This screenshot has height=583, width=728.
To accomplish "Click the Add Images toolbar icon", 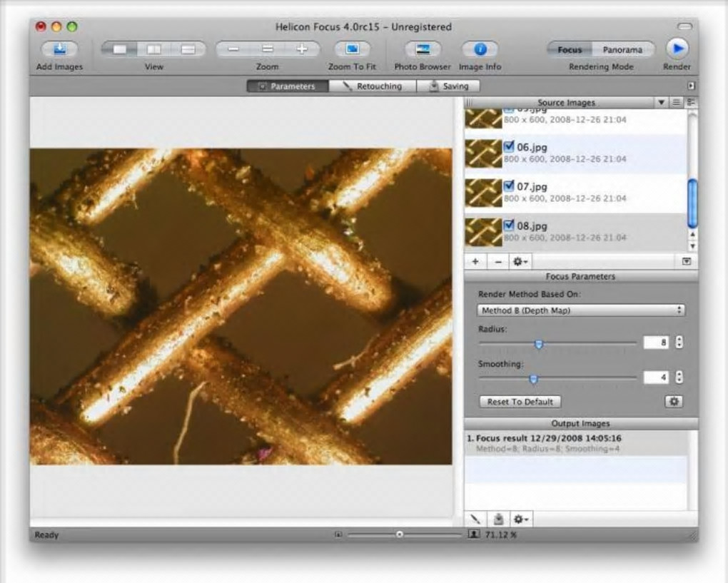I will pos(59,50).
